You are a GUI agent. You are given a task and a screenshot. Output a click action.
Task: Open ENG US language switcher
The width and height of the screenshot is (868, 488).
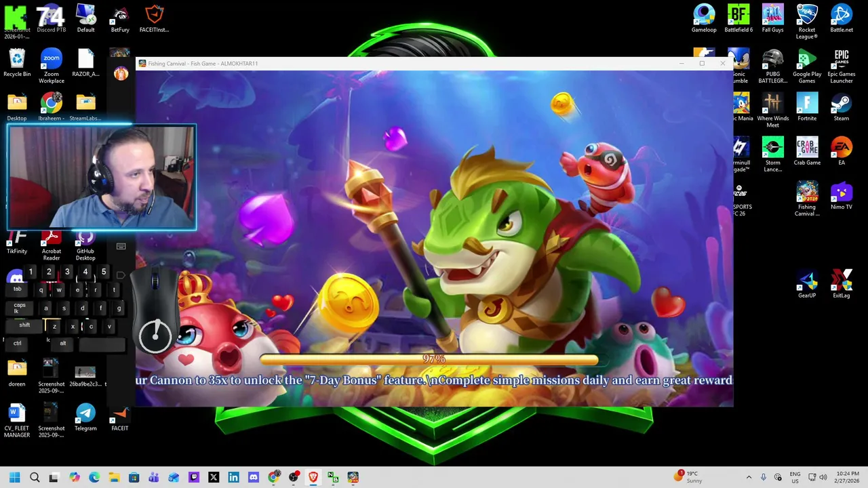coord(795,477)
